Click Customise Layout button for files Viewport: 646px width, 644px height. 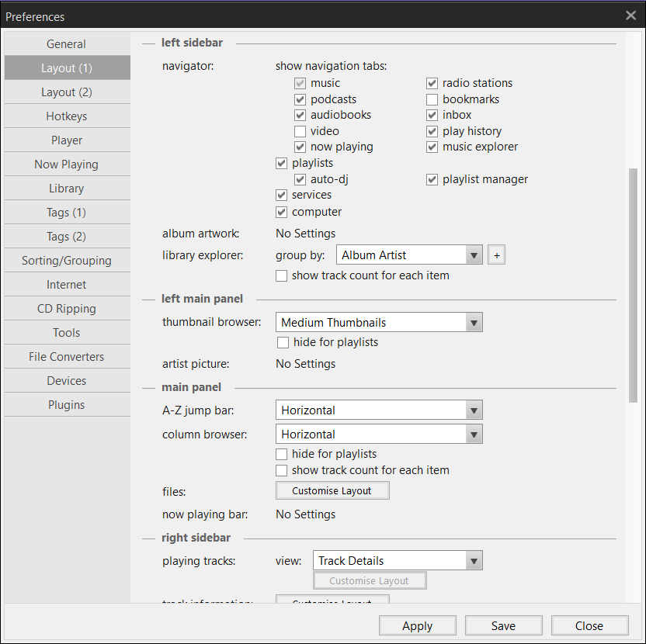pos(332,491)
